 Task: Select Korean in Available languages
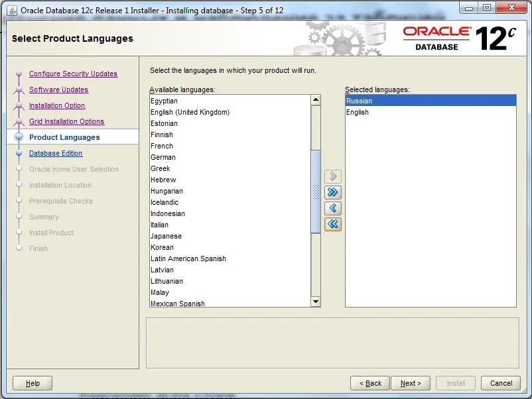230,247
